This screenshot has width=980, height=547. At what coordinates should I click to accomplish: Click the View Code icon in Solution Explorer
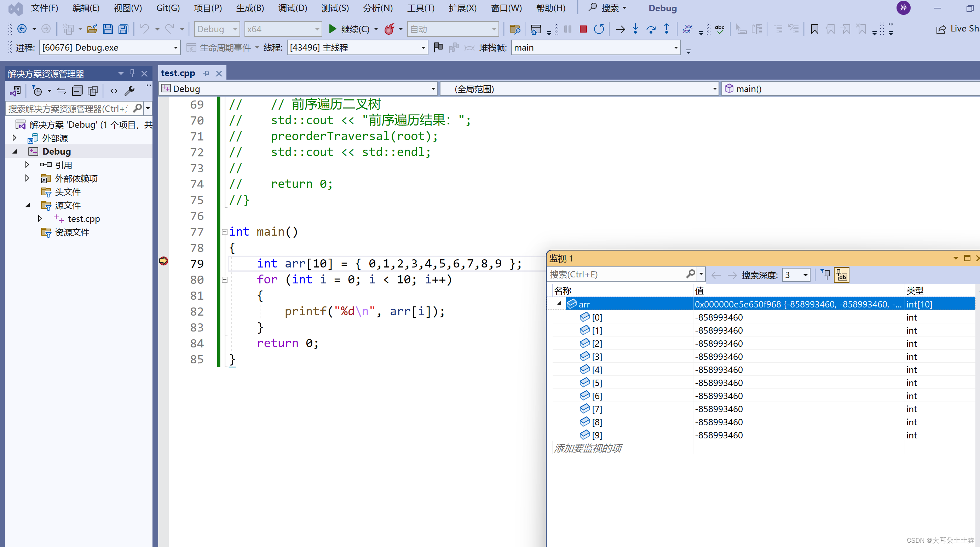point(114,91)
